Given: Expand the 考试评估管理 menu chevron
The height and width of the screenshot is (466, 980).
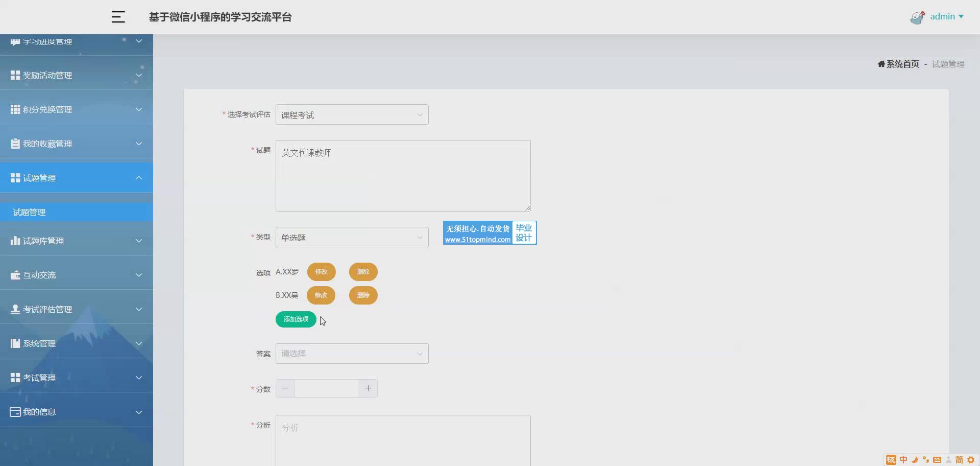Looking at the screenshot, I should tap(139, 309).
